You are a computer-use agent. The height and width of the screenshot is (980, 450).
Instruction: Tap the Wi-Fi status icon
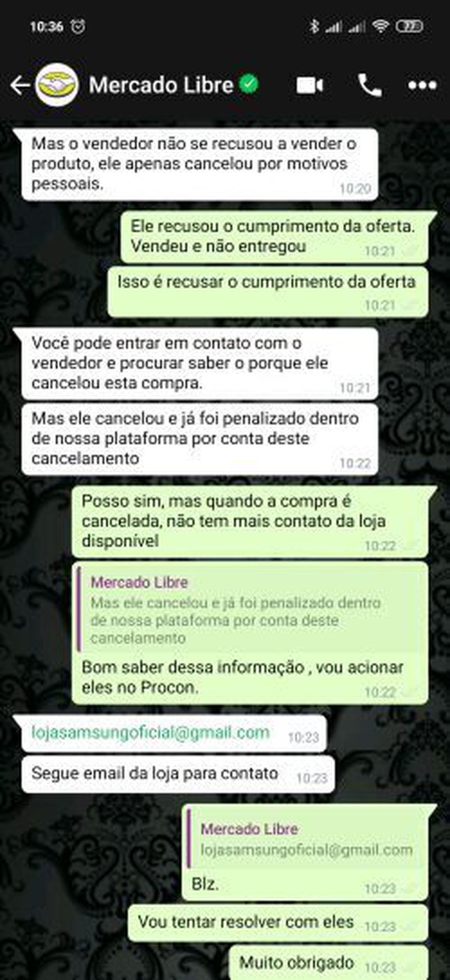click(x=380, y=26)
